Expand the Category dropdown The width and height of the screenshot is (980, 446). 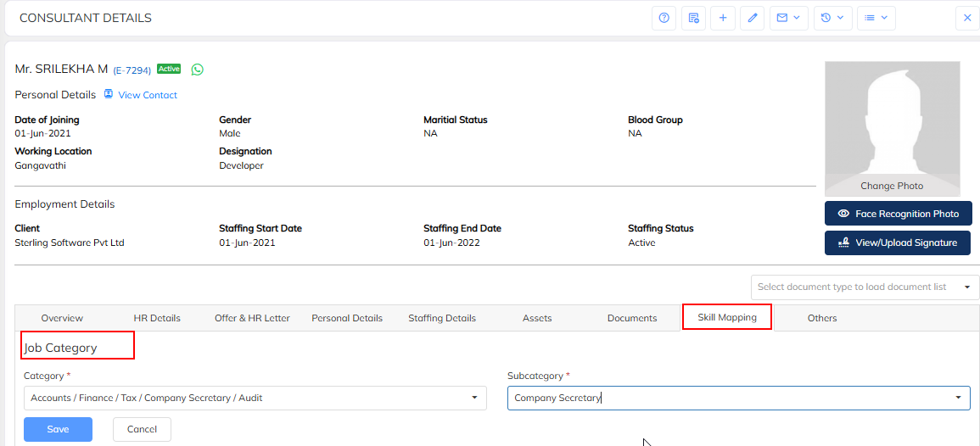(255, 398)
